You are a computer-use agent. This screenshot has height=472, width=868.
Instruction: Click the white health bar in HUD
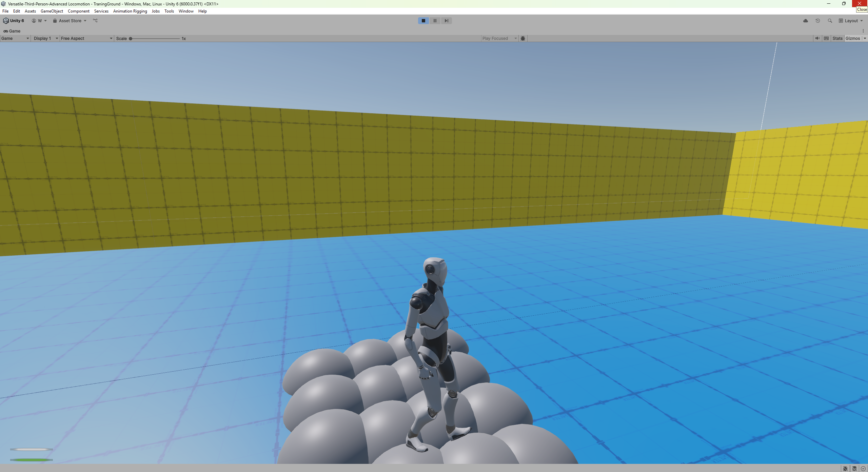coord(32,449)
